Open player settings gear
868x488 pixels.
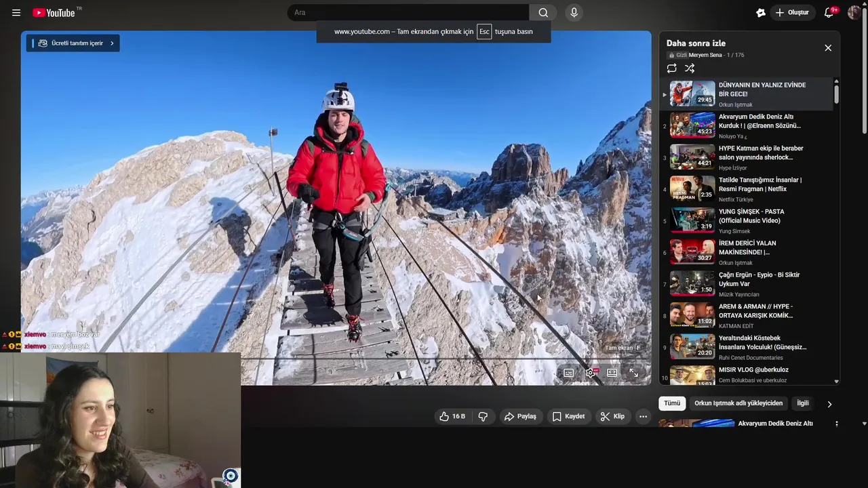tap(591, 373)
